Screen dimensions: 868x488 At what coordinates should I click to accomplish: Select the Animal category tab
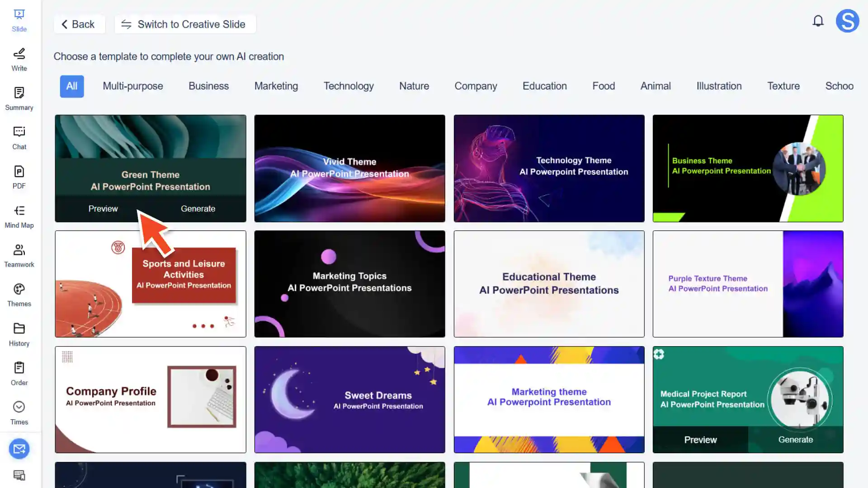[x=656, y=86]
